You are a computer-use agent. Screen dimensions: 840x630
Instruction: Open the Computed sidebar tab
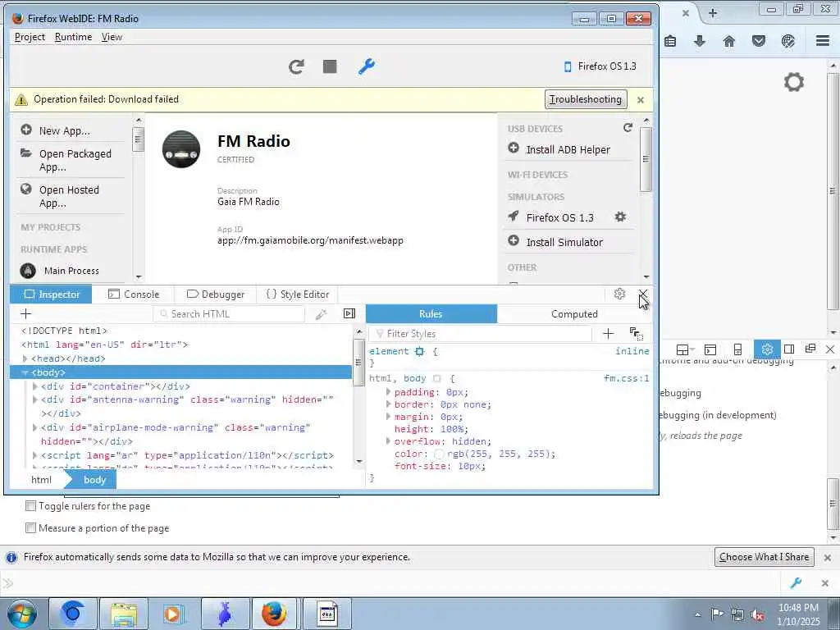pyautogui.click(x=574, y=314)
